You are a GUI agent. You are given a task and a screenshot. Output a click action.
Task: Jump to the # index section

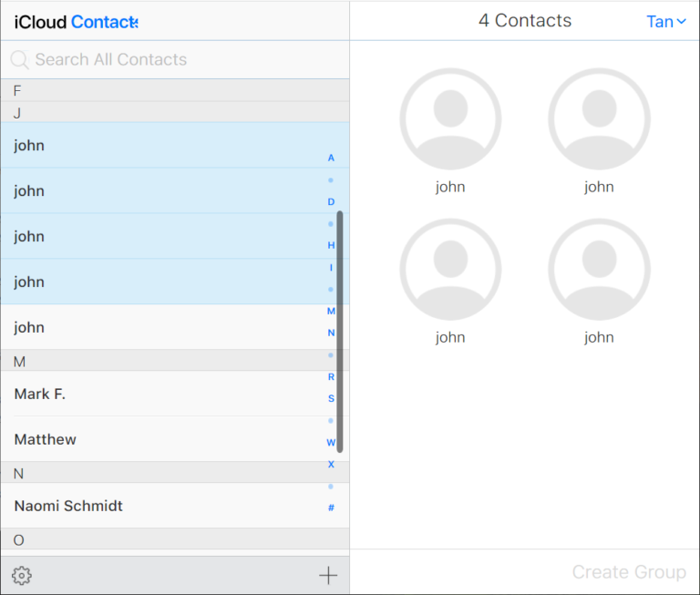[331, 508]
